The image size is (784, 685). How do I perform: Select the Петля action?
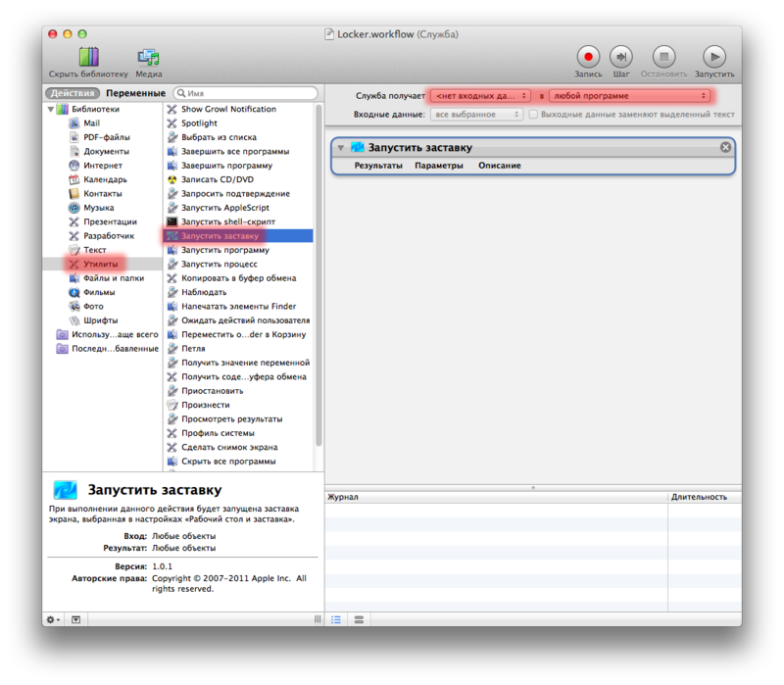(x=193, y=349)
